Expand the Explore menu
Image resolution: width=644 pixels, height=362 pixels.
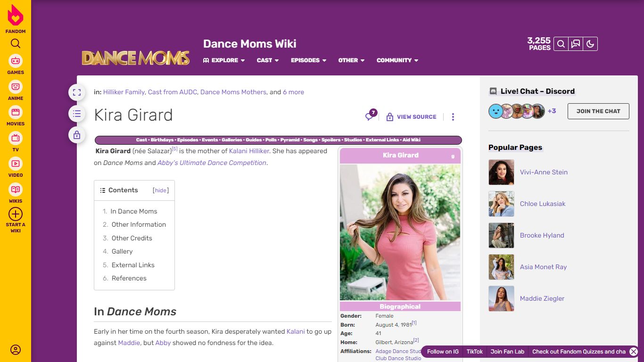tap(224, 60)
